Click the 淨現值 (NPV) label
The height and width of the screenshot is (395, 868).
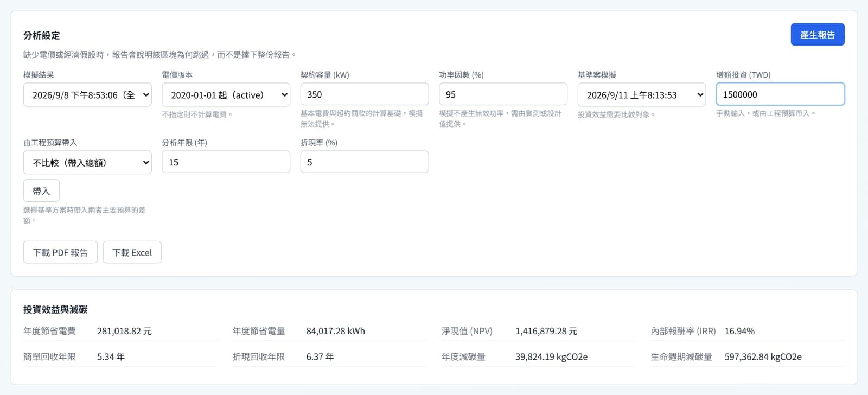click(467, 331)
